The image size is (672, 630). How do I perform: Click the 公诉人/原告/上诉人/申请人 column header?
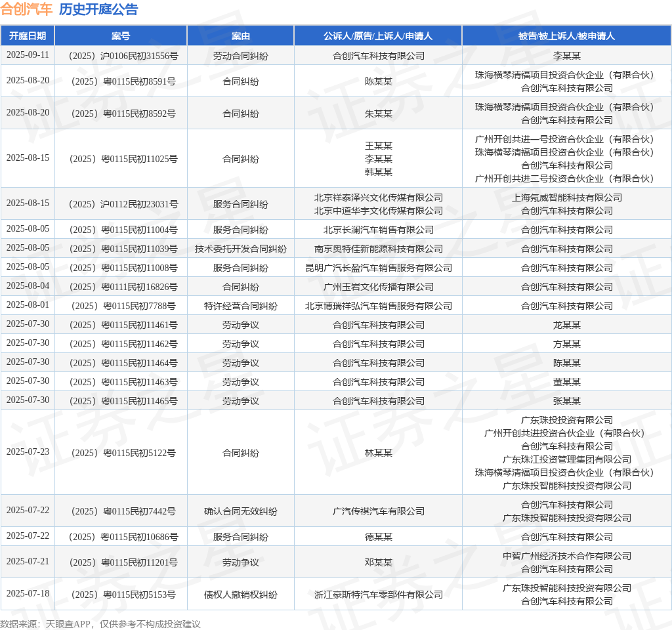pyautogui.click(x=378, y=36)
